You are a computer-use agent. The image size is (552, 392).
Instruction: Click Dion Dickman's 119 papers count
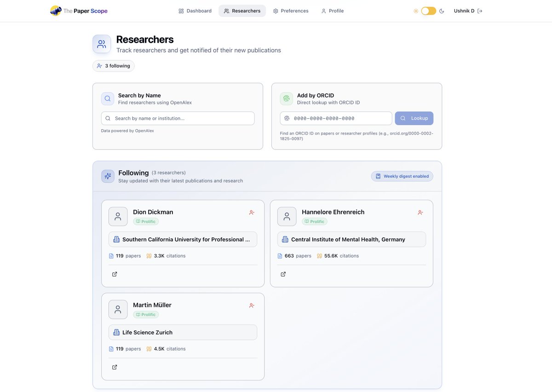(125, 256)
